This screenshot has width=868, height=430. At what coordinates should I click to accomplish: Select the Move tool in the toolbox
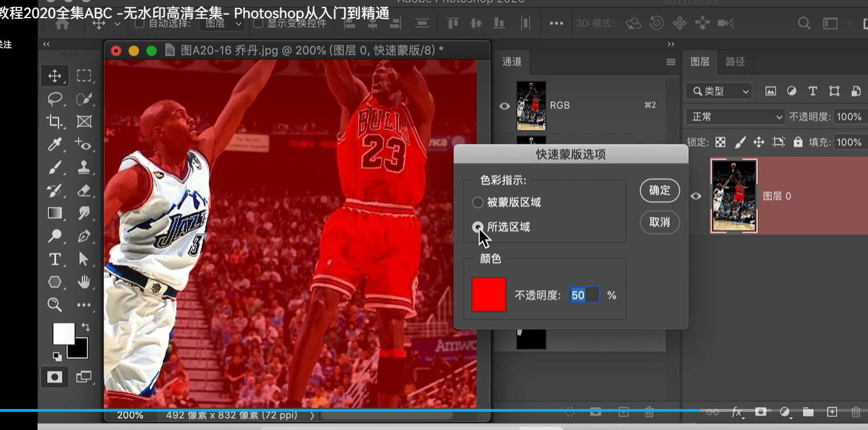click(x=55, y=76)
